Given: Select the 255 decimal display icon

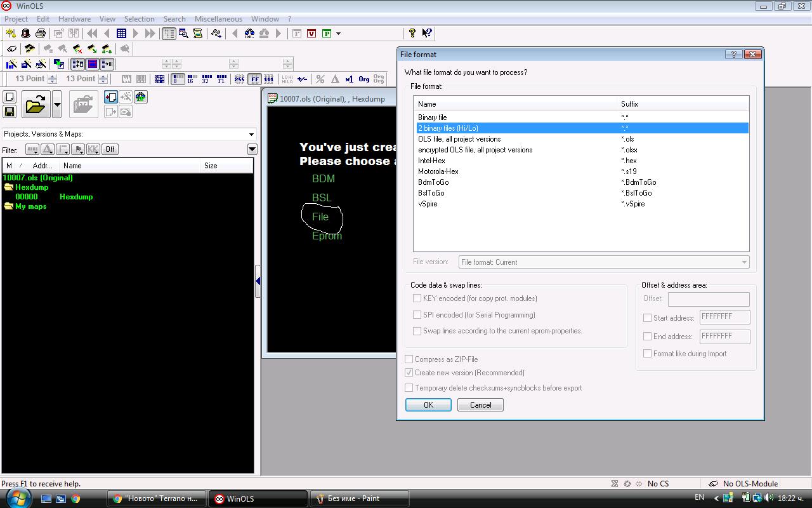Looking at the screenshot, I should tap(239, 79).
